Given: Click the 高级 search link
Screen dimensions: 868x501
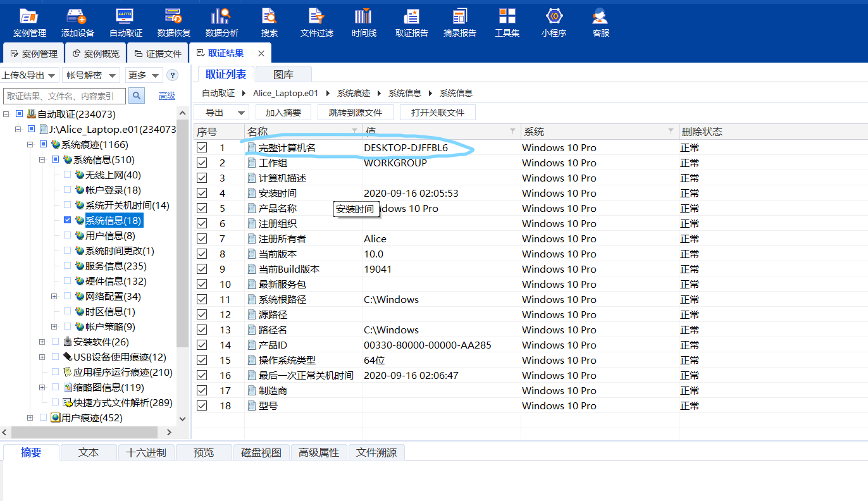Looking at the screenshot, I should (167, 96).
